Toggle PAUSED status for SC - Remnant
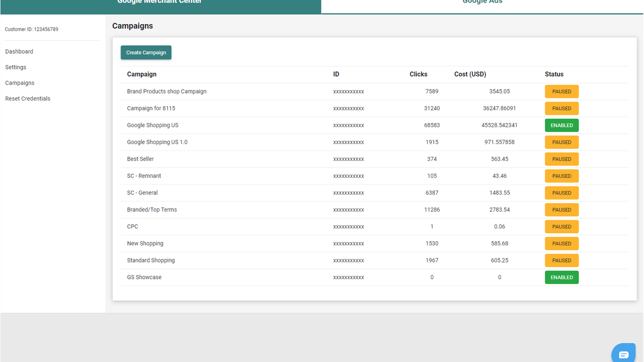 click(561, 176)
